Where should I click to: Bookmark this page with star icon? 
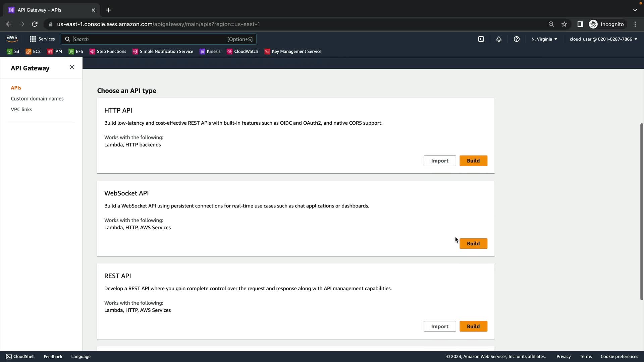564,24
